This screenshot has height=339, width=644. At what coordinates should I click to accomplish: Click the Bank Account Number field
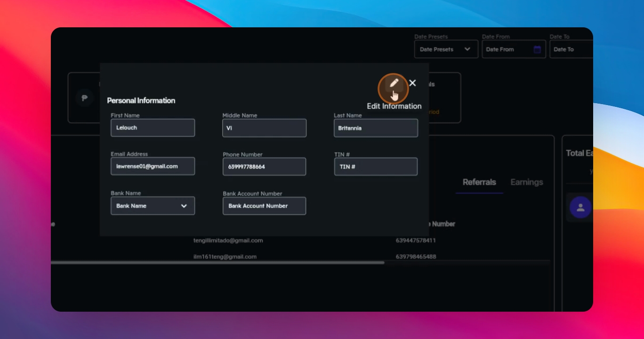(264, 206)
